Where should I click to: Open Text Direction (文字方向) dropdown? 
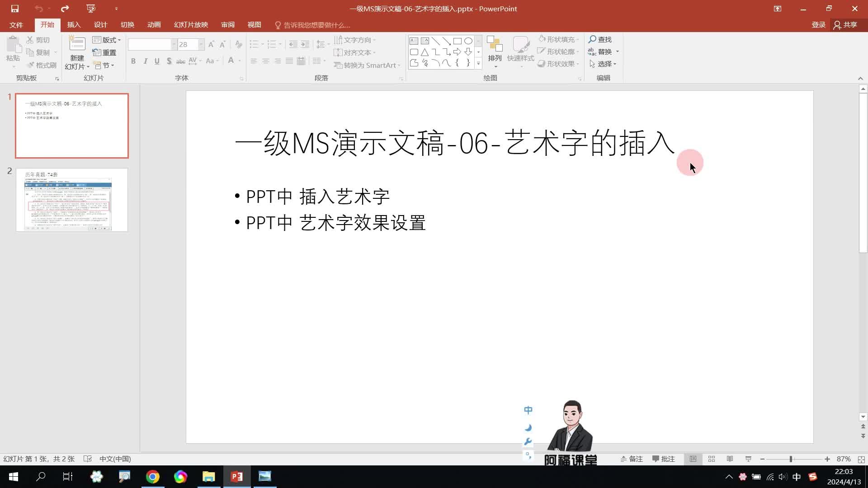tap(355, 40)
